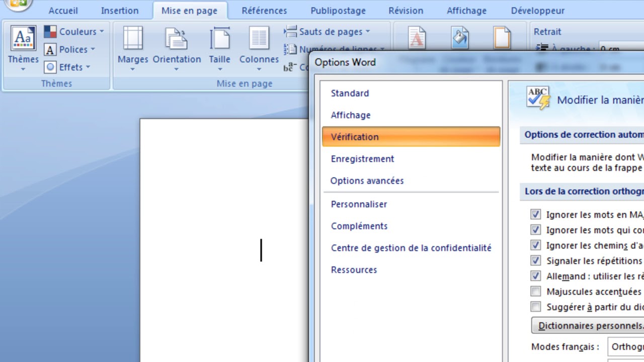Image resolution: width=644 pixels, height=362 pixels.
Task: Select the Mise en page ribbon tab
Action: 190,11
